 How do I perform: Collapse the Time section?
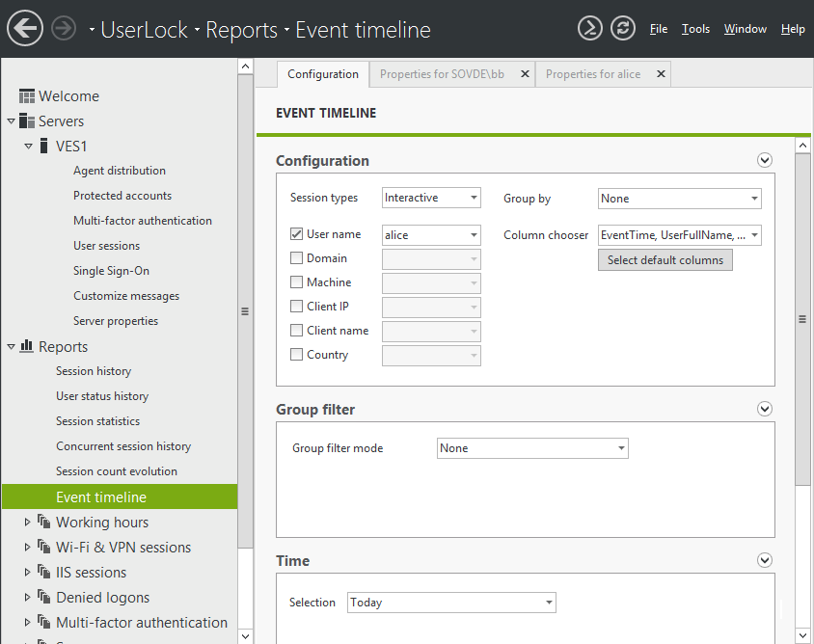tap(764, 560)
